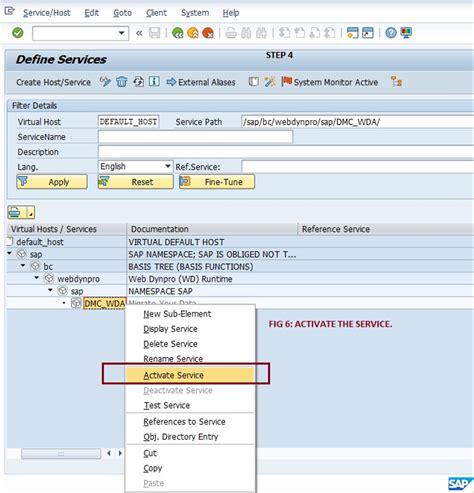Open the dropdown arrow beside tree print icon

click(30, 213)
